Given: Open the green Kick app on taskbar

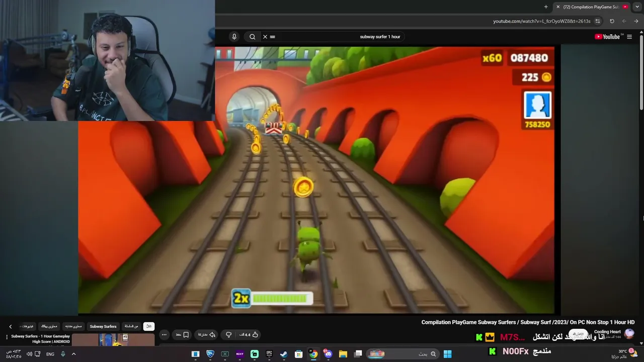Looking at the screenshot, I should 255,354.
